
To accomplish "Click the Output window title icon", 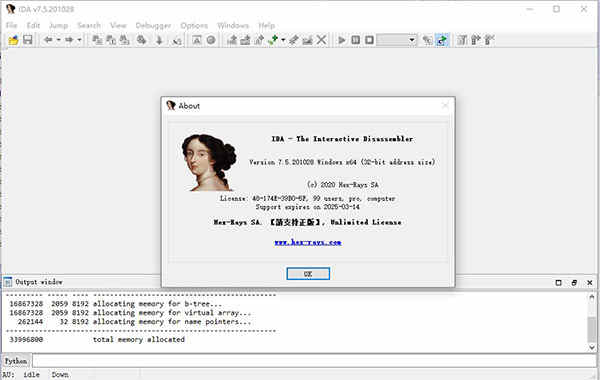I will pyautogui.click(x=8, y=282).
